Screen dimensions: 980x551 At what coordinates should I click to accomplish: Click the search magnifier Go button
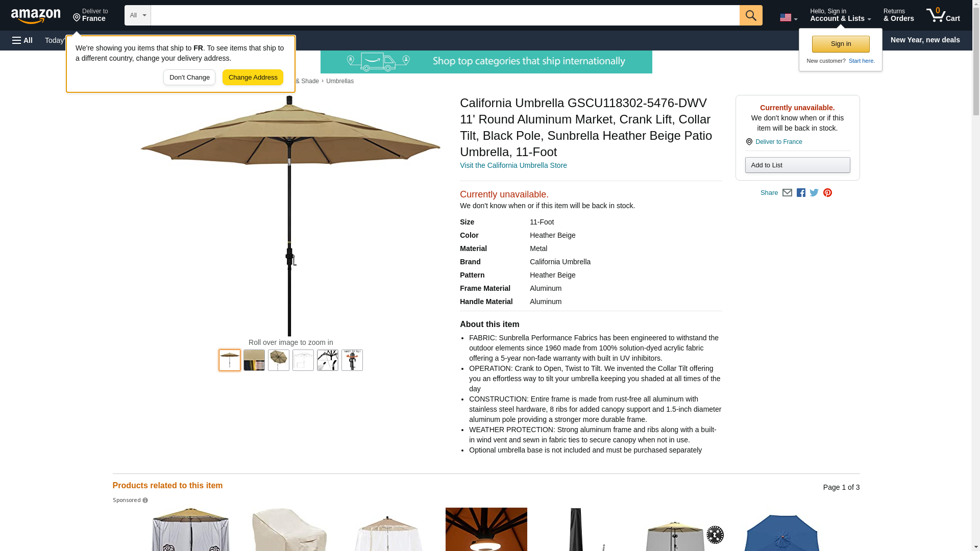coord(751,15)
